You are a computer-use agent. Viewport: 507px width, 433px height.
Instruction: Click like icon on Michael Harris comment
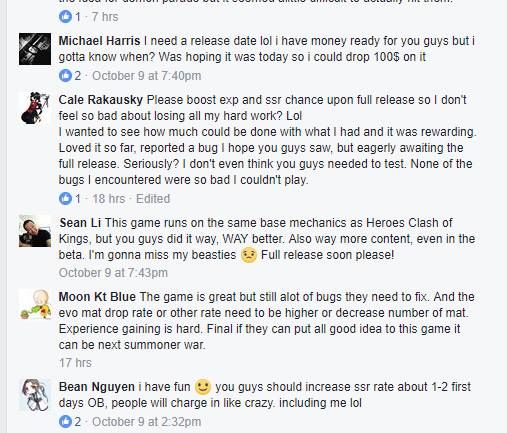coord(65,76)
